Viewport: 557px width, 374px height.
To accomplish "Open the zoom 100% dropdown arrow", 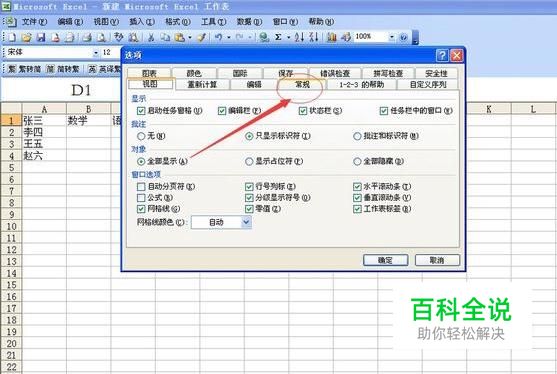I will click(x=392, y=37).
